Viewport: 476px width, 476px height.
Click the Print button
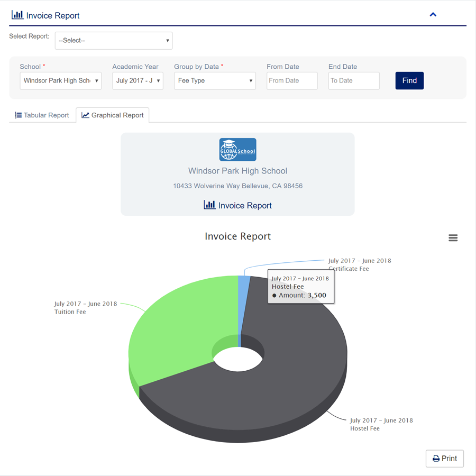(444, 459)
